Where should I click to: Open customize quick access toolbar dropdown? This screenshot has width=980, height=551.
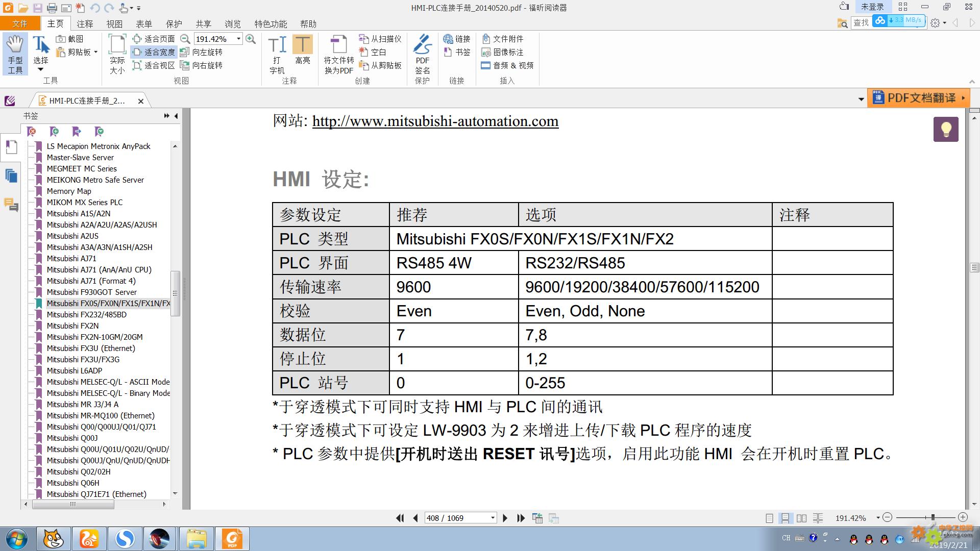tap(139, 8)
